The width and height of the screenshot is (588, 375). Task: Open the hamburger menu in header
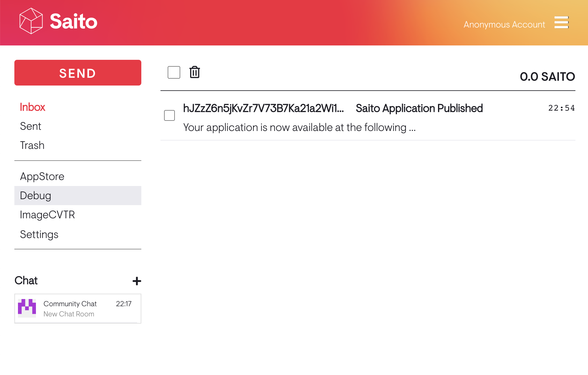(x=561, y=22)
